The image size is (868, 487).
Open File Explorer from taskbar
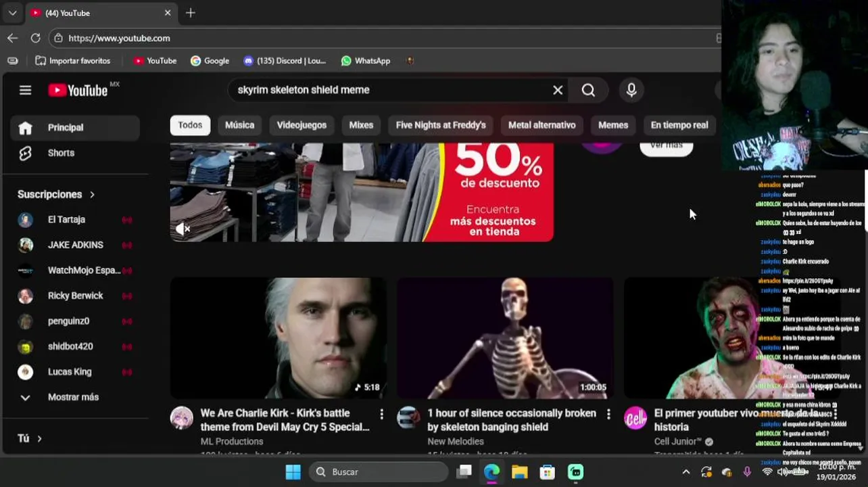[519, 472]
